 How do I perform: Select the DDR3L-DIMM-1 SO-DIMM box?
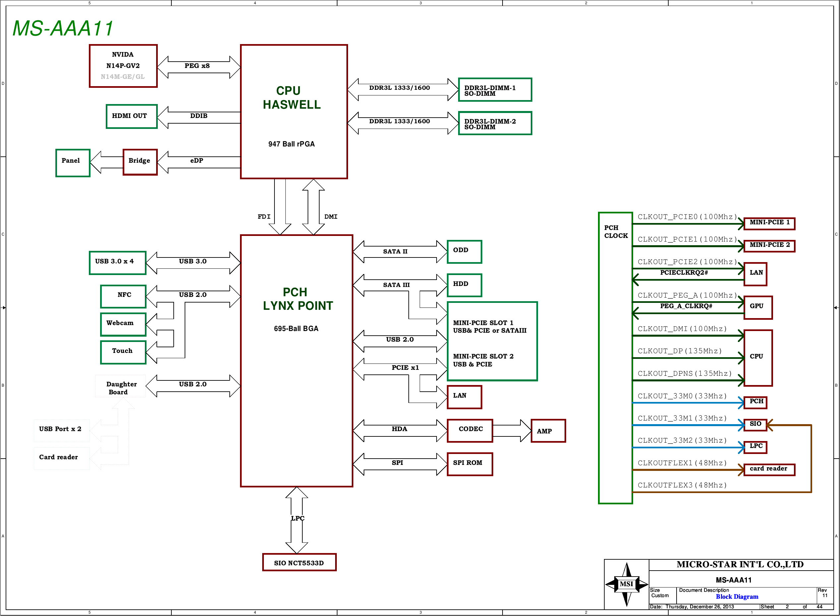(x=495, y=90)
